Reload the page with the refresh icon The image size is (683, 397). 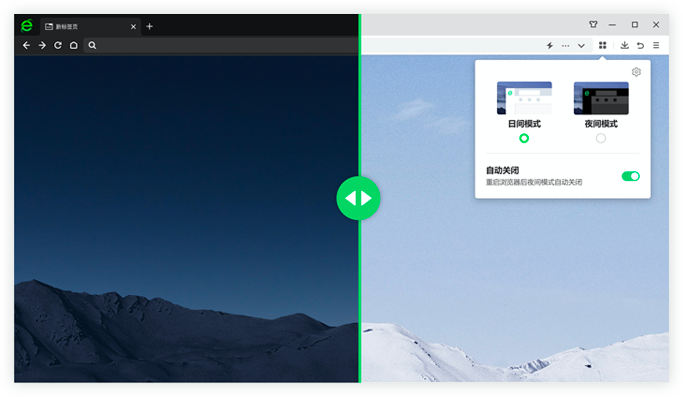point(58,45)
